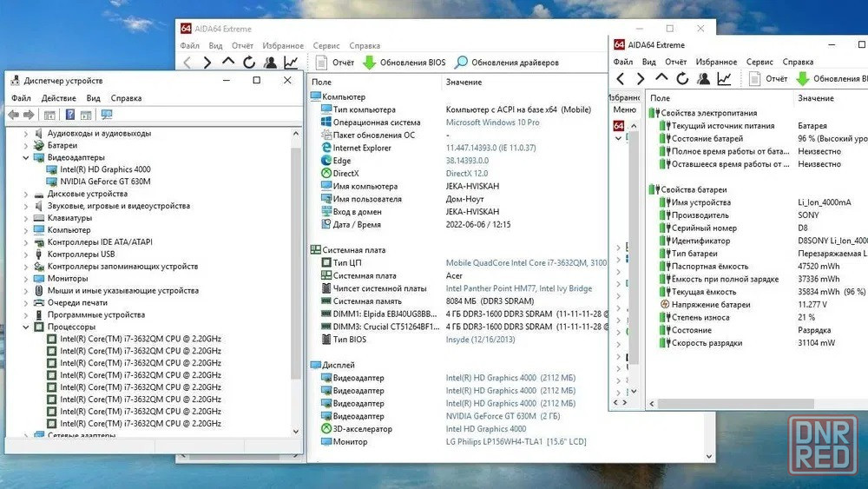
Task: Open Справка menu in Device Manager
Action: click(126, 98)
